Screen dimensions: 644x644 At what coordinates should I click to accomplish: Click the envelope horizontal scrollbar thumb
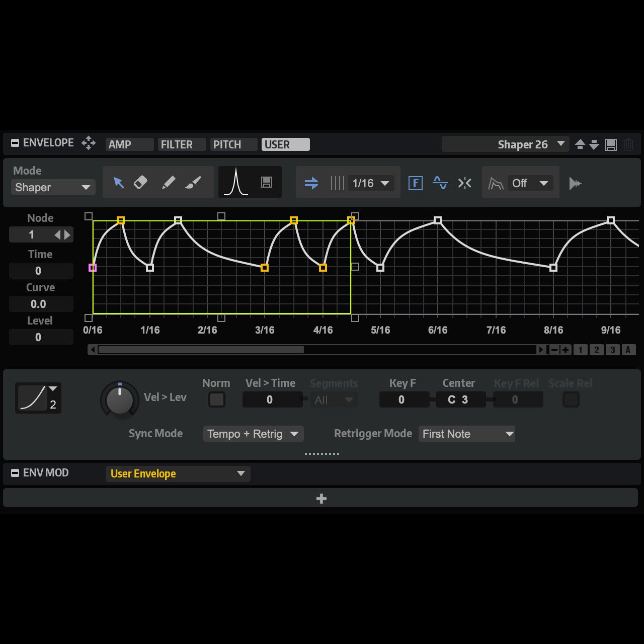201,350
